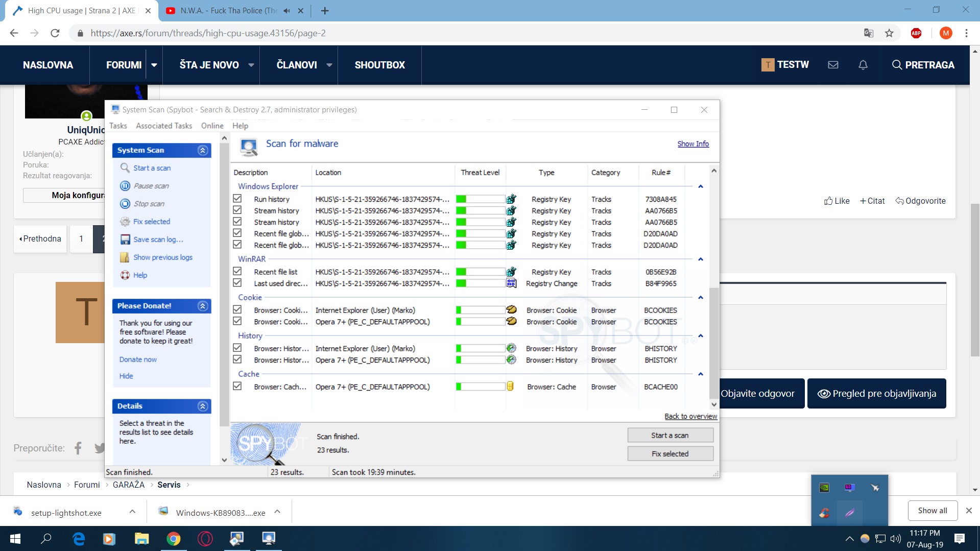The height and width of the screenshot is (551, 980).
Task: Uncheck the WinRAR Recent file list entry
Action: 237,271
